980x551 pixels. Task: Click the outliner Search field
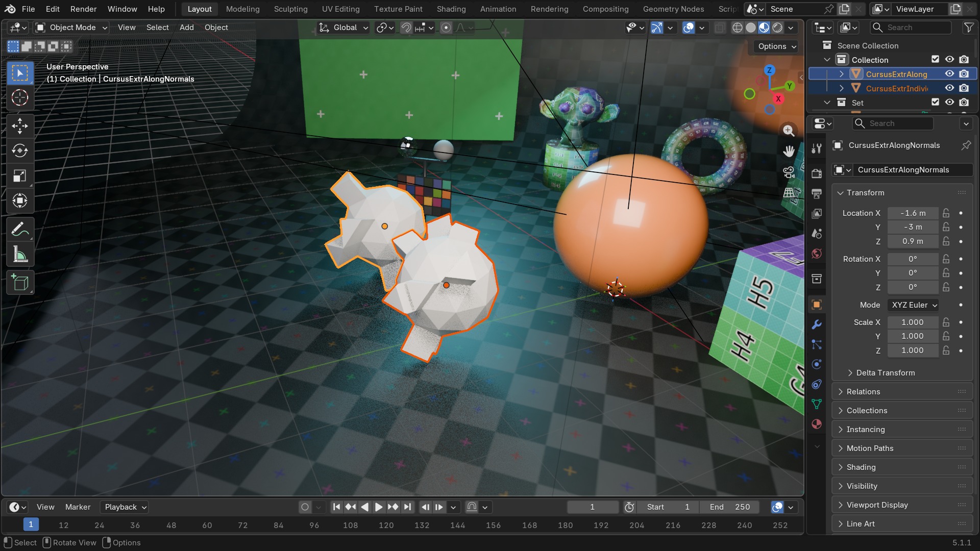911,28
